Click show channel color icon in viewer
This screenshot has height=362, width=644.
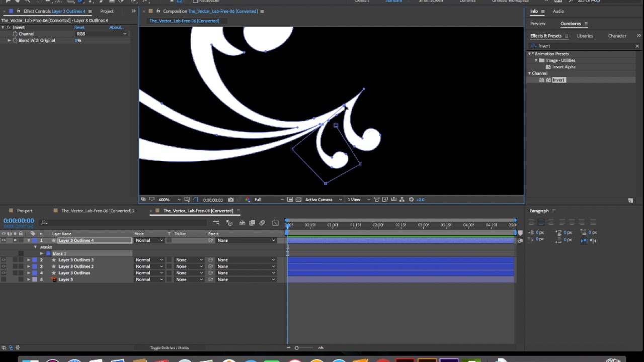click(248, 200)
